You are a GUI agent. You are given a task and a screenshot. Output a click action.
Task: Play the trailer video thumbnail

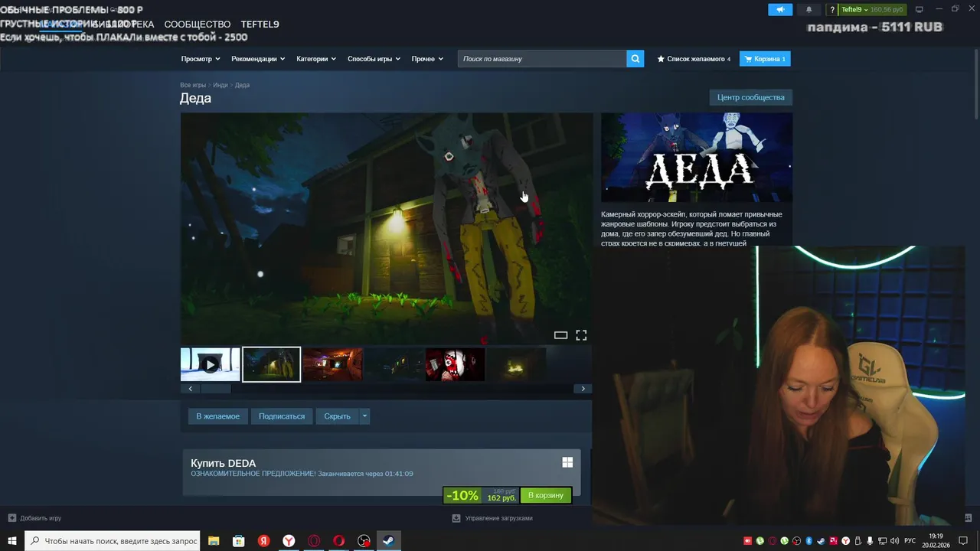[210, 364]
